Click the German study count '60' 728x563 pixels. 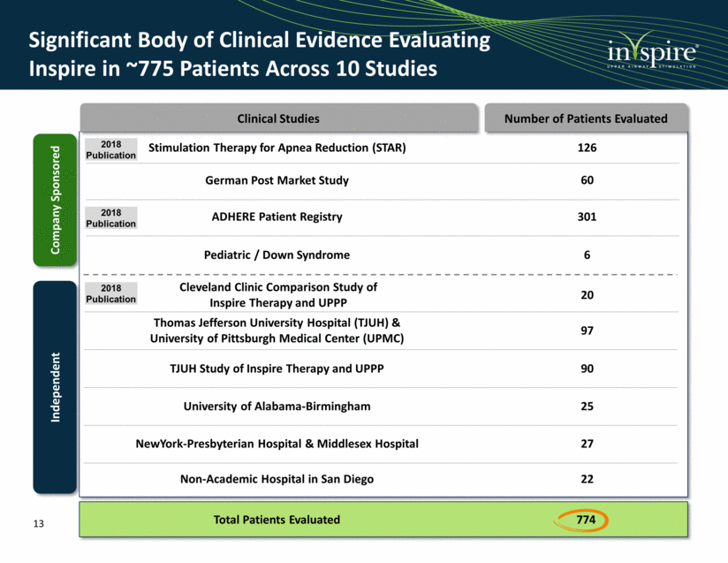(587, 180)
